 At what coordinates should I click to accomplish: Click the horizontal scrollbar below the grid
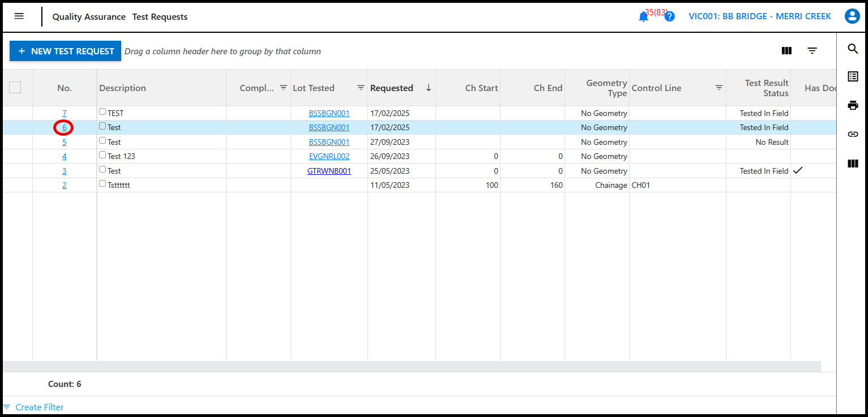click(412, 367)
